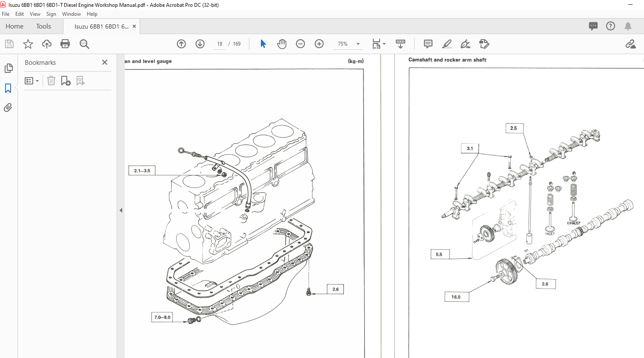Open bookmarks options dropdown menu
Image resolution: width=644 pixels, height=358 pixels.
pos(32,81)
